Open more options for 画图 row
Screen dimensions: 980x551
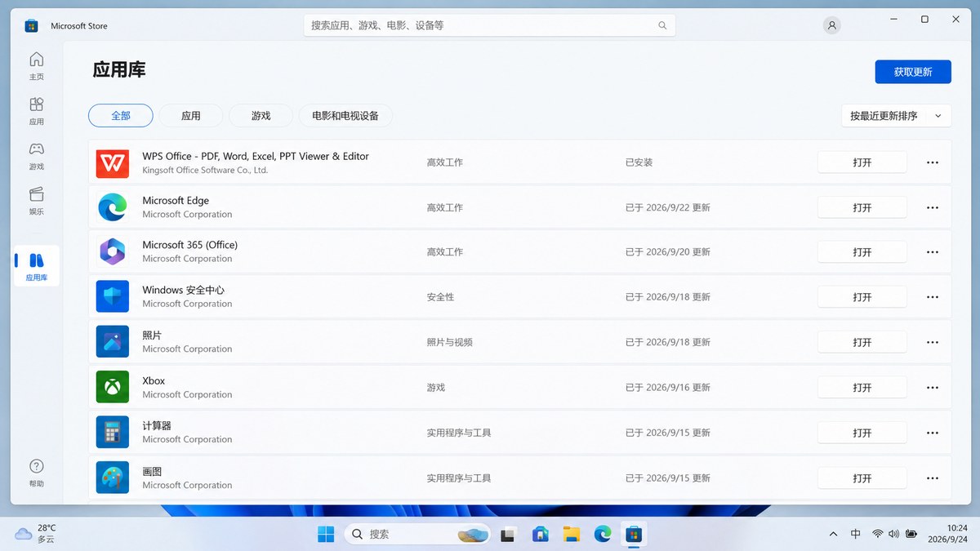pos(933,478)
